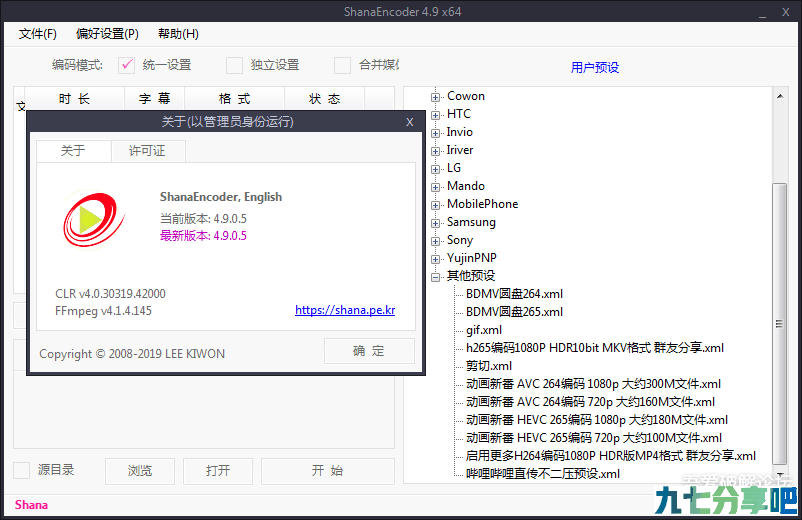Screen dimensions: 802x520
Task: Switch to the 关于 tab
Action: click(73, 151)
